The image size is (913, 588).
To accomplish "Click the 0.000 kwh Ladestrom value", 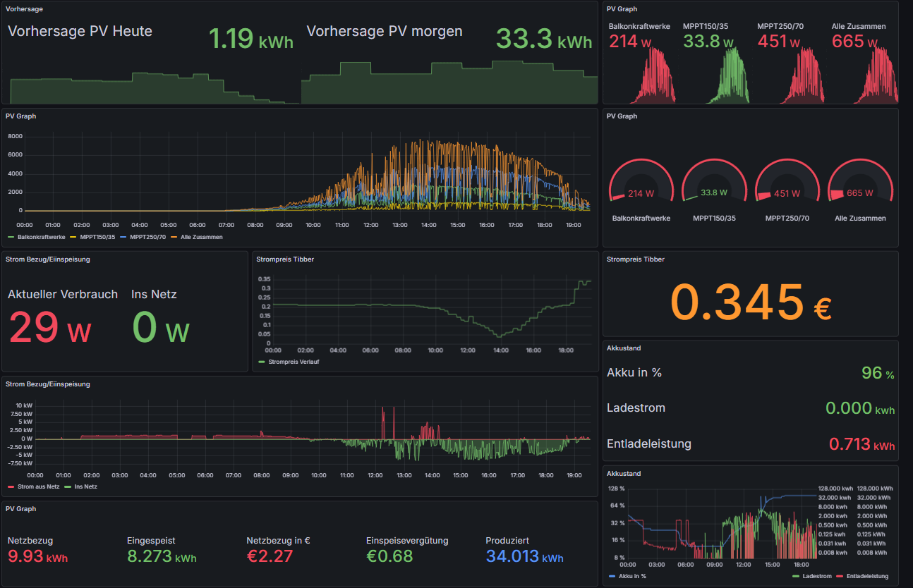I will coord(860,408).
